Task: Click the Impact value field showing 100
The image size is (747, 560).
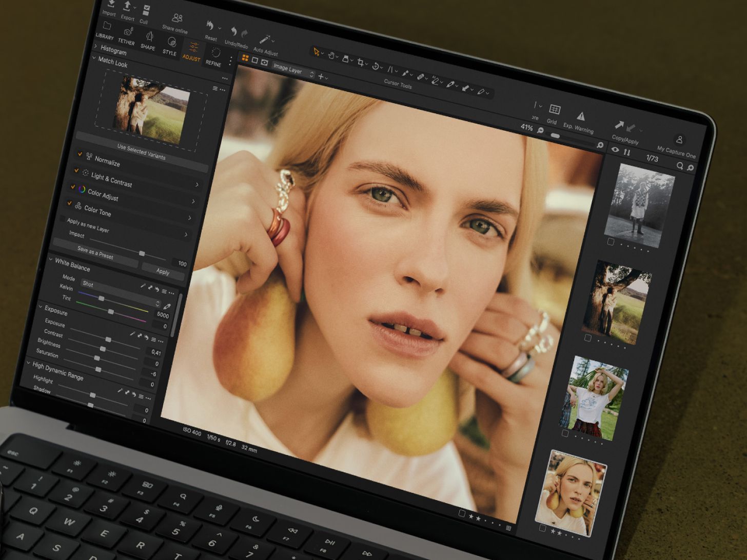Action: coord(179,263)
